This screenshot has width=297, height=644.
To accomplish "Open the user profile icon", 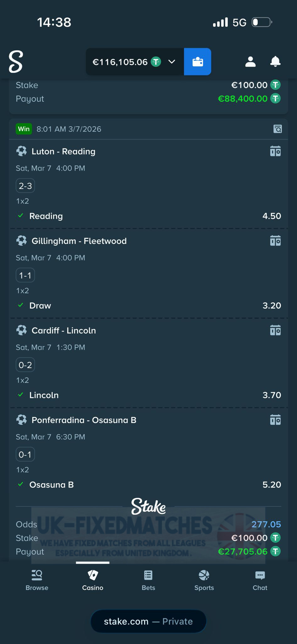I will tap(250, 62).
